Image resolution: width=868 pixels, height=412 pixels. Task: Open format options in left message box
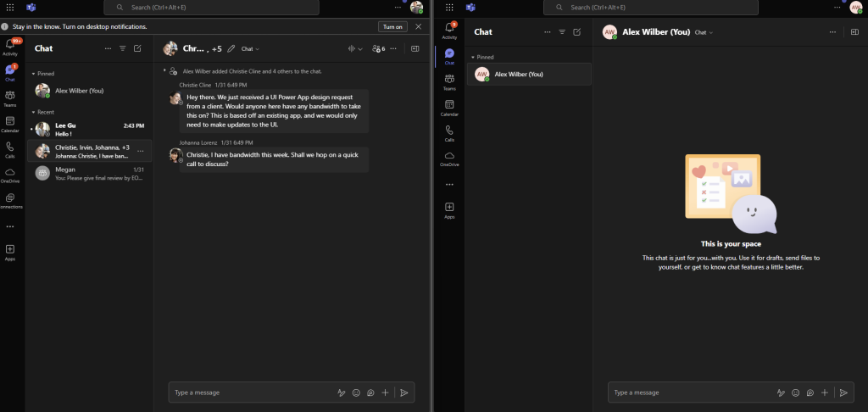coord(342,393)
